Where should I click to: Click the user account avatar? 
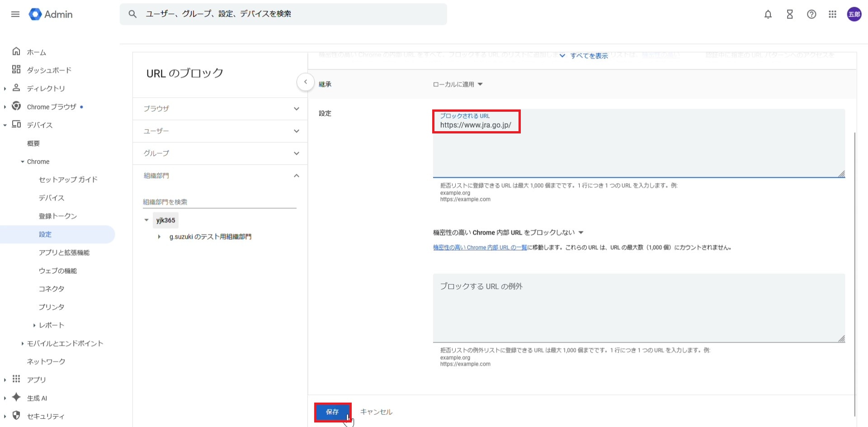click(854, 14)
